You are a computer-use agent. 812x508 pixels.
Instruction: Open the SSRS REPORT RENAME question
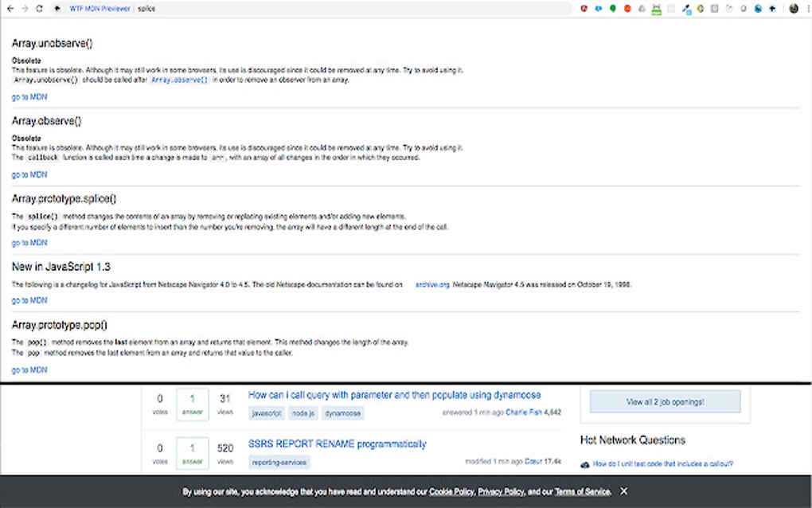pyautogui.click(x=336, y=444)
